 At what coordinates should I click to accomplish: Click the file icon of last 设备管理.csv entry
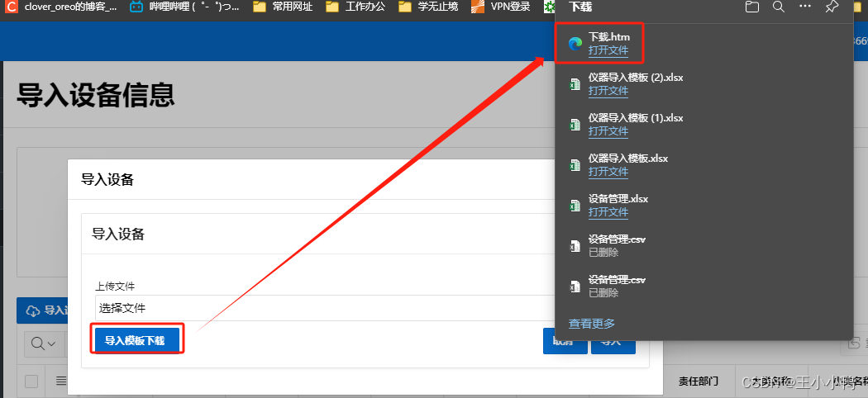575,287
